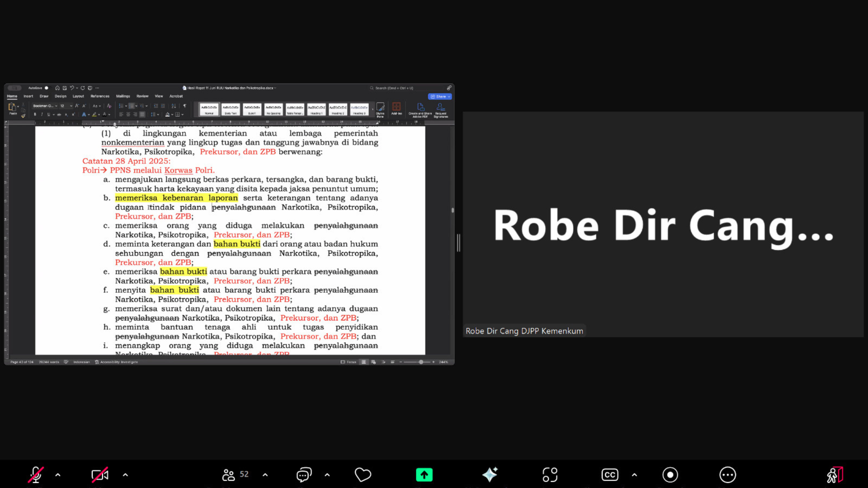This screenshot has height=488, width=868.
Task: Switch to the Design tab
Action: 61,96
